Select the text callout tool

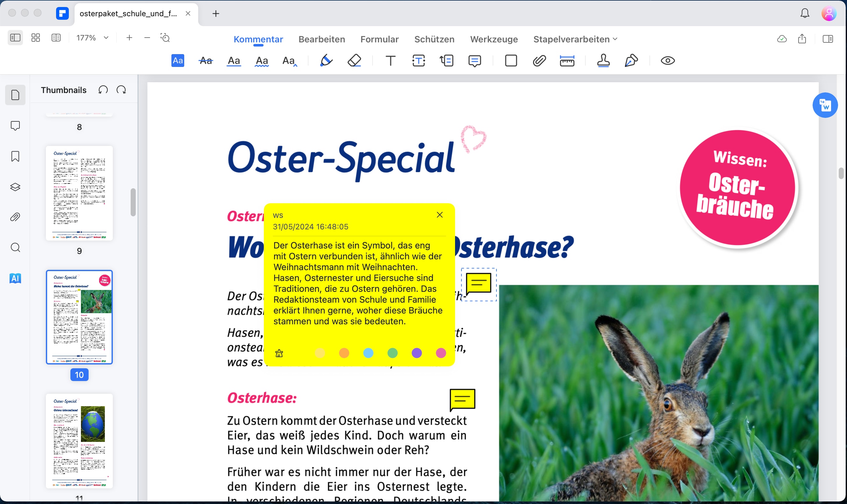[446, 61]
